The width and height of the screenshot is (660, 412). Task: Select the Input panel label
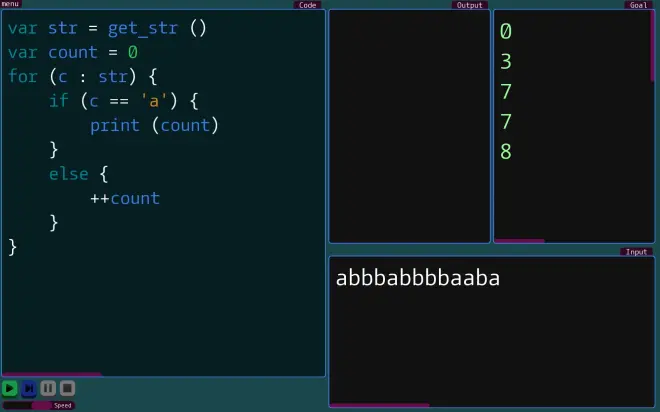[636, 252]
